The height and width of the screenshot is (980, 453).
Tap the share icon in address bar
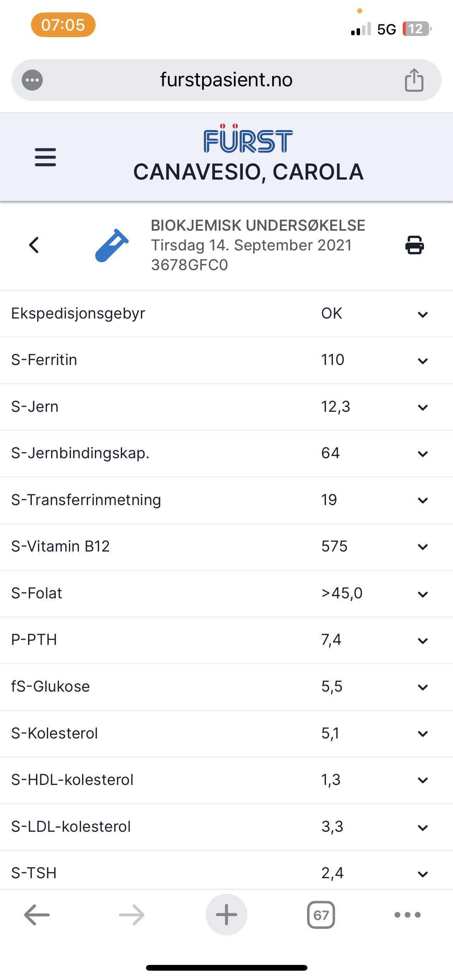[x=414, y=80]
